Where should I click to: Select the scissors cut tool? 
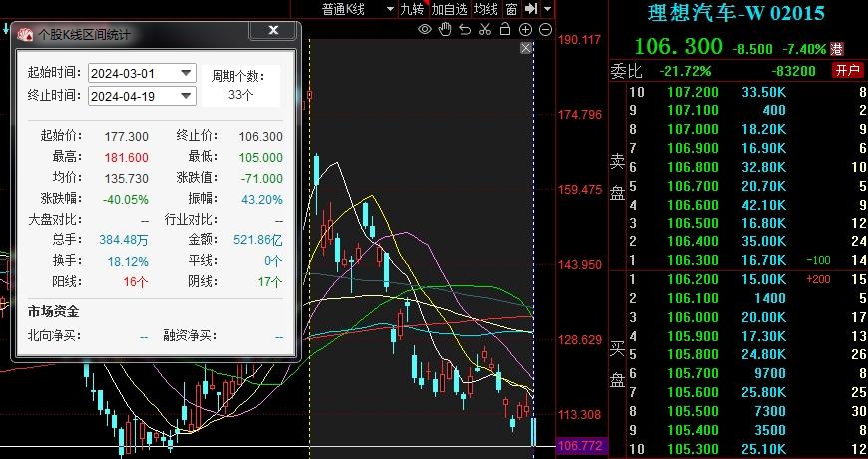click(485, 29)
